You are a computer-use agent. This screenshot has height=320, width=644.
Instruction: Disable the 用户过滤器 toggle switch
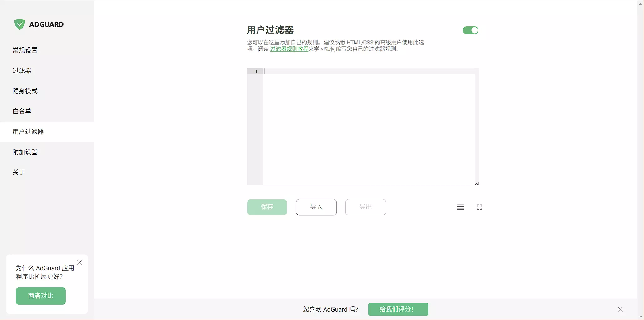pyautogui.click(x=470, y=30)
